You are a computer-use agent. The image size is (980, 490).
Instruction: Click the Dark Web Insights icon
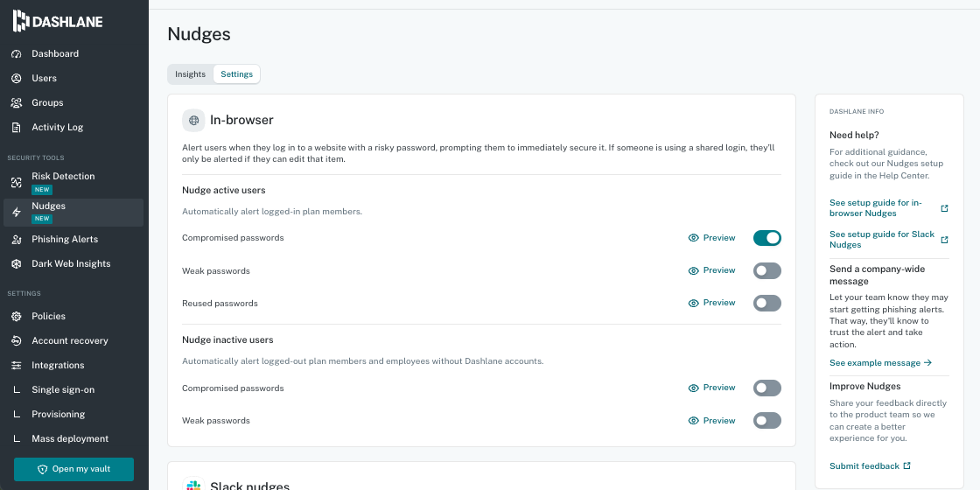[17, 263]
